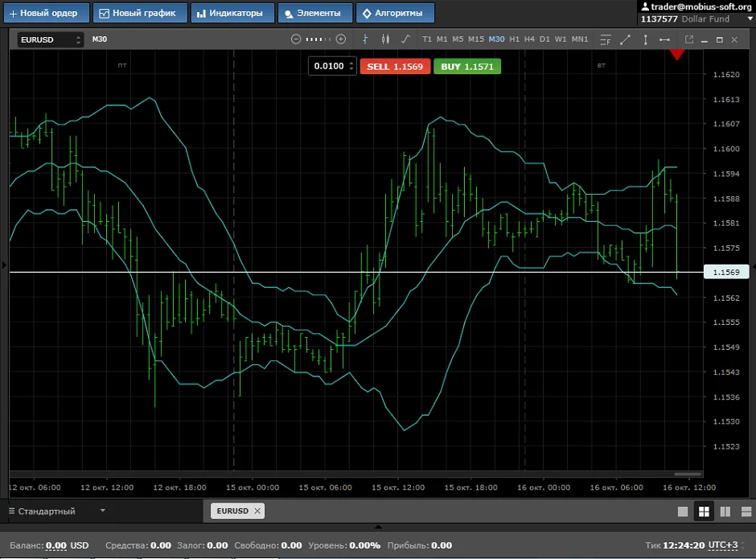Open the Элементы menu

click(315, 13)
